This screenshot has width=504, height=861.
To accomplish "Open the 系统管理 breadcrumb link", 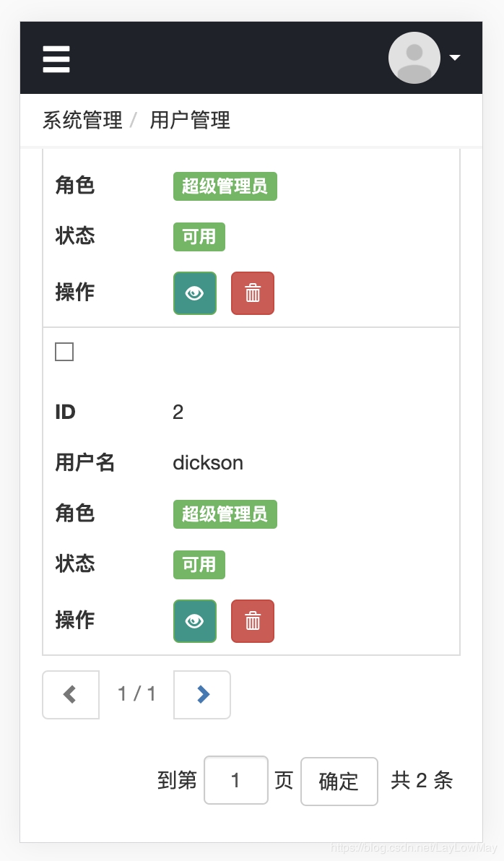I will click(x=82, y=120).
